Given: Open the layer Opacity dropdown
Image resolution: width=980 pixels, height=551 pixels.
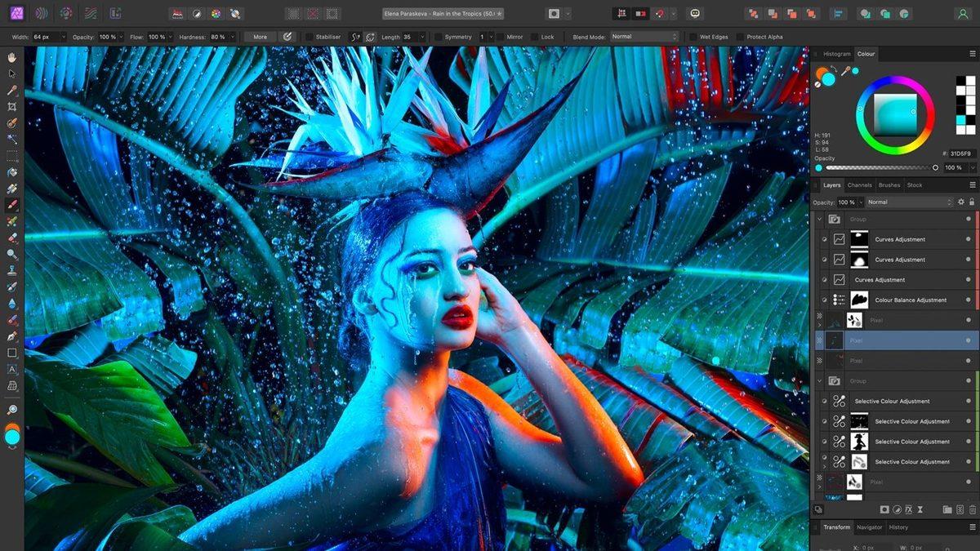Looking at the screenshot, I should (861, 202).
